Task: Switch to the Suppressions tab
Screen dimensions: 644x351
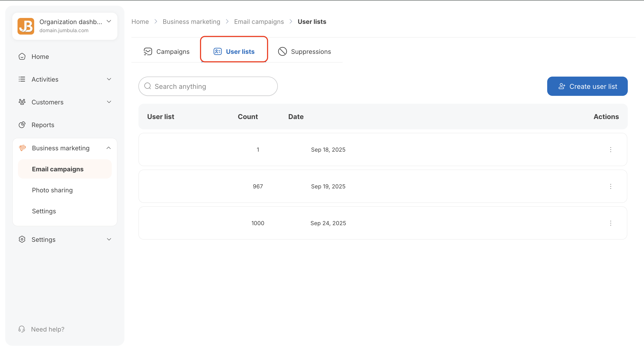Action: pyautogui.click(x=311, y=51)
